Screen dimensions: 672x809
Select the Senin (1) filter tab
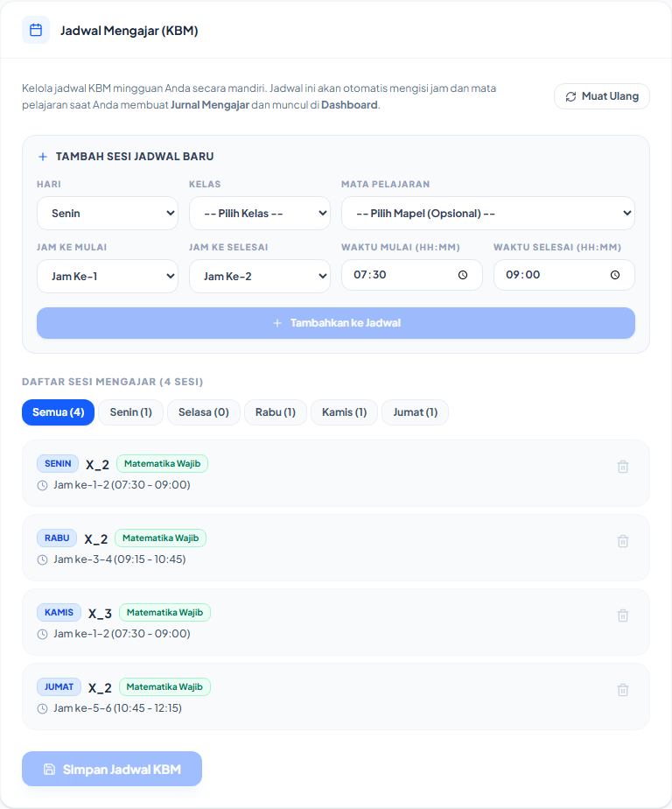(x=130, y=412)
